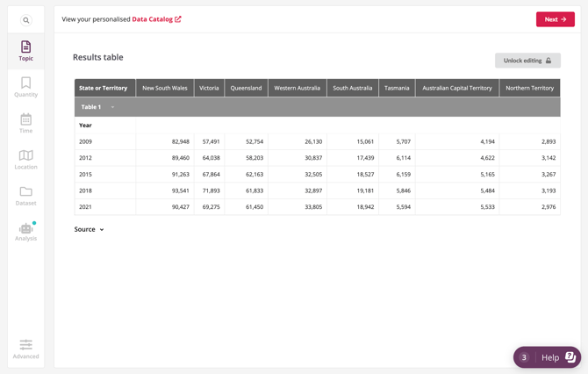Click Unlock editing button
The image size is (588, 374).
(x=527, y=61)
